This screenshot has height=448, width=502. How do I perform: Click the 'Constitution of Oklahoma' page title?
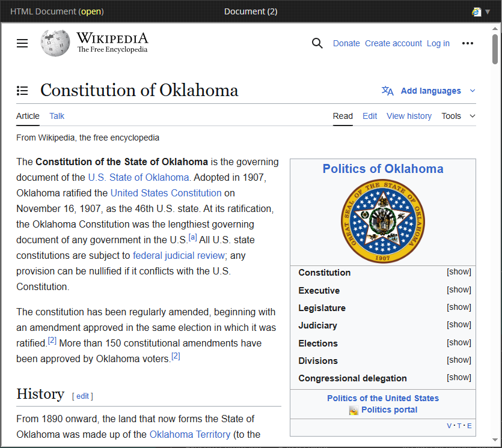click(139, 90)
